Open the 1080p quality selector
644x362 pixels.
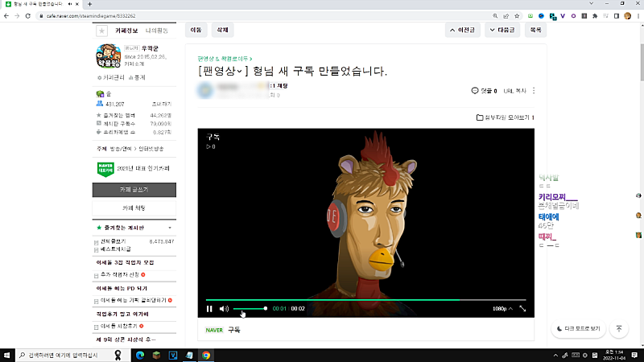[x=502, y=309]
